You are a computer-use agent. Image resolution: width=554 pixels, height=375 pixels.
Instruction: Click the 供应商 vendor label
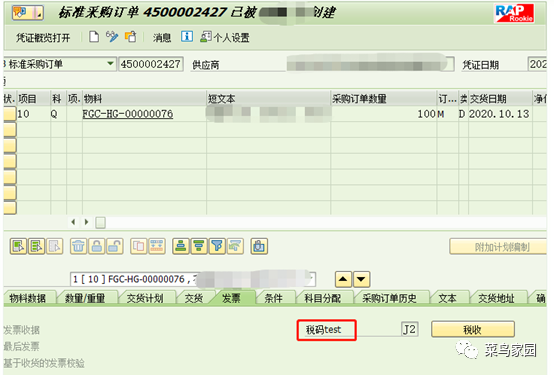(x=206, y=65)
